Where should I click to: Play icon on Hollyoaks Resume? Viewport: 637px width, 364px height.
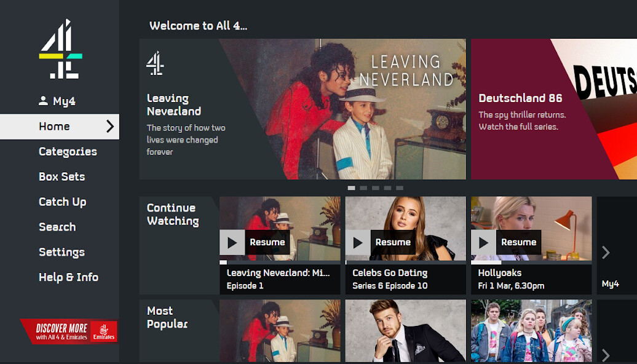coord(483,242)
